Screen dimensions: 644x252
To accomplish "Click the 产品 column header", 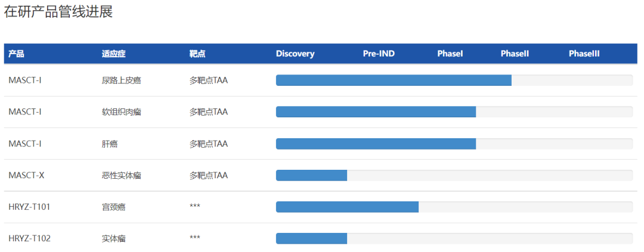I will (16, 54).
